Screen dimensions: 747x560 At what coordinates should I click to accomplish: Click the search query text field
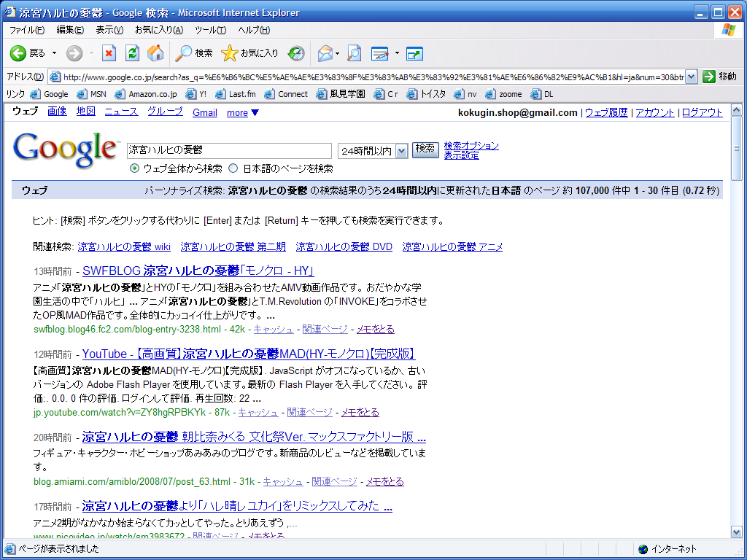229,150
